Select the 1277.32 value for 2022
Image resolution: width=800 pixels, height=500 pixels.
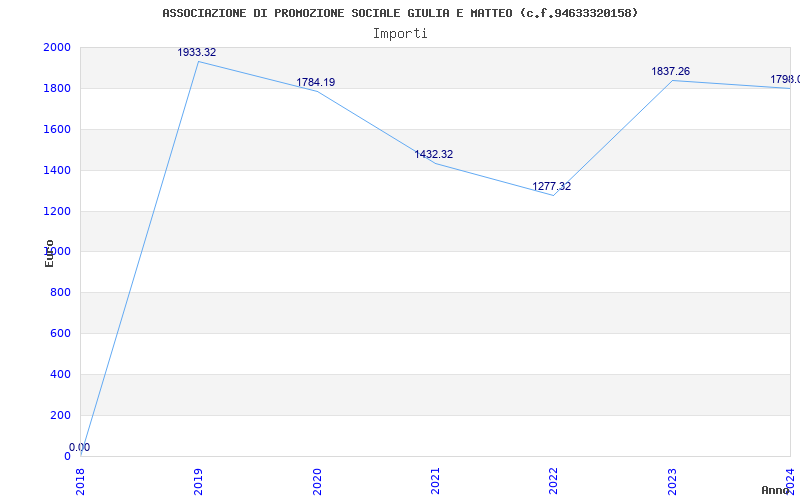click(x=552, y=187)
